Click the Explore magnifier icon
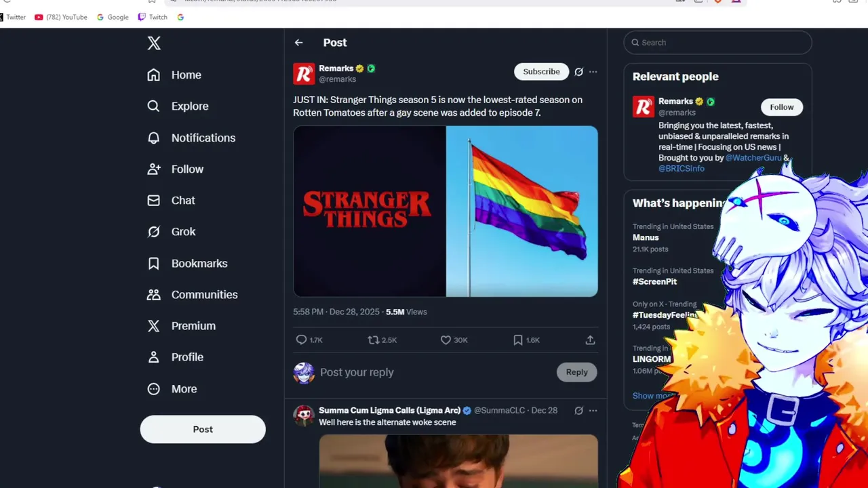868x488 pixels. 154,106
